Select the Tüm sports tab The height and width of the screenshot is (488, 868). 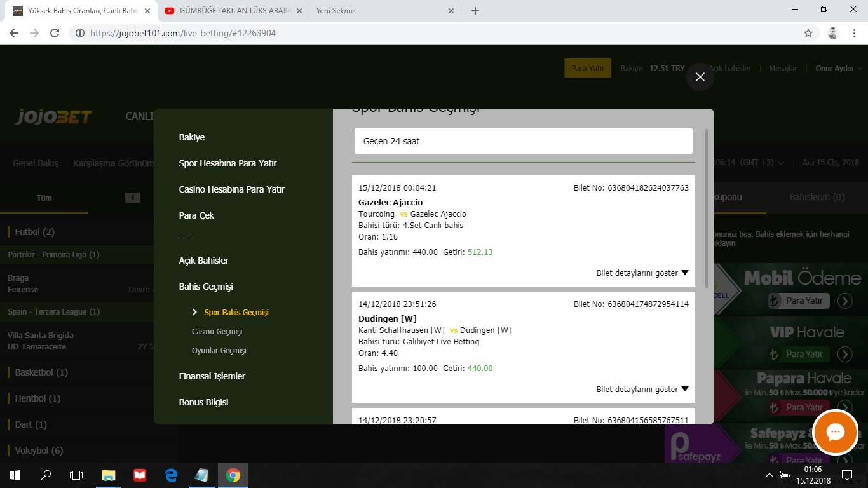point(44,198)
